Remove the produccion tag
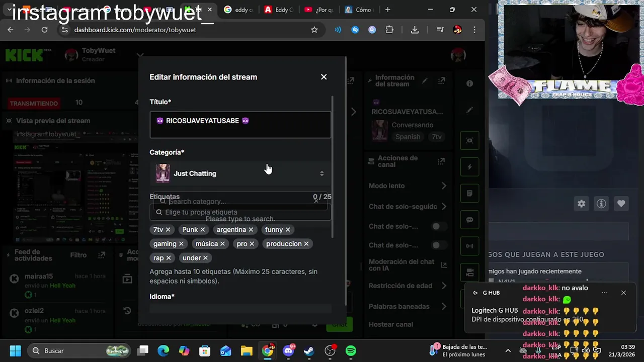The height and width of the screenshot is (362, 644). point(306,244)
